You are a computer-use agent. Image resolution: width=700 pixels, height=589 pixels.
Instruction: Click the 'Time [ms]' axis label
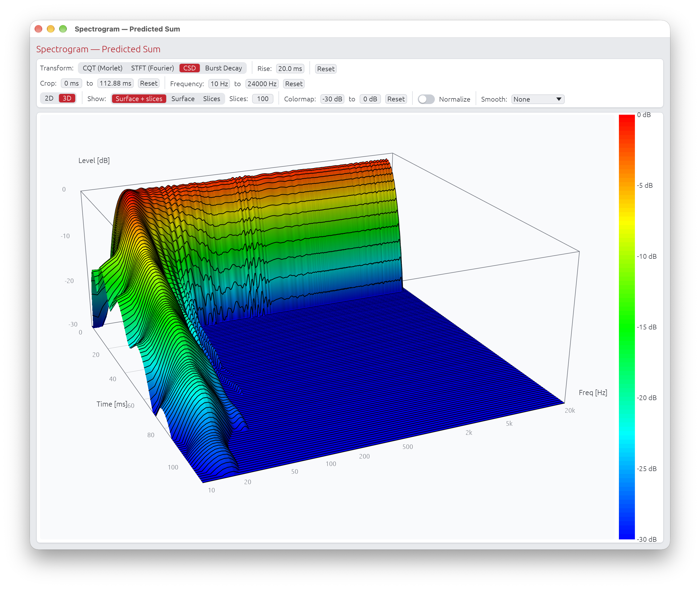pyautogui.click(x=112, y=404)
